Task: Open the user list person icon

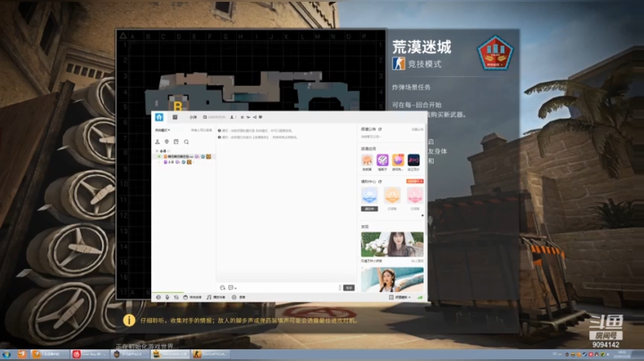Action: pyautogui.click(x=157, y=142)
